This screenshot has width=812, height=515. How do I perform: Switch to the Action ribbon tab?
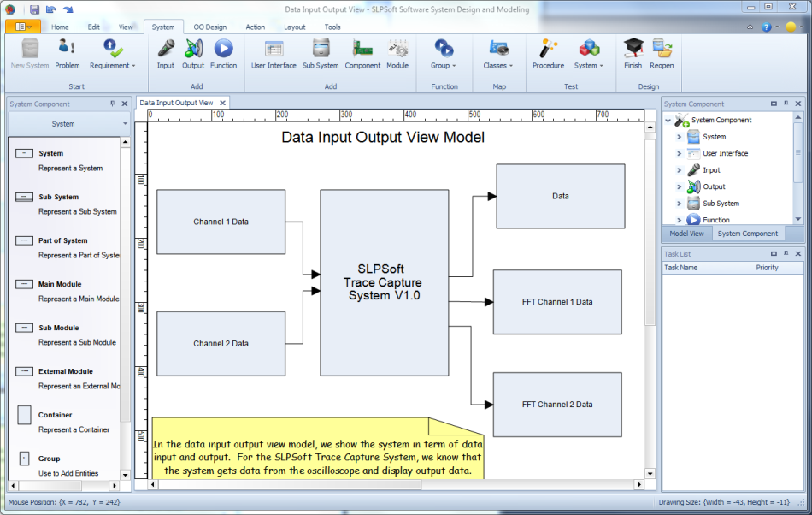tap(256, 27)
